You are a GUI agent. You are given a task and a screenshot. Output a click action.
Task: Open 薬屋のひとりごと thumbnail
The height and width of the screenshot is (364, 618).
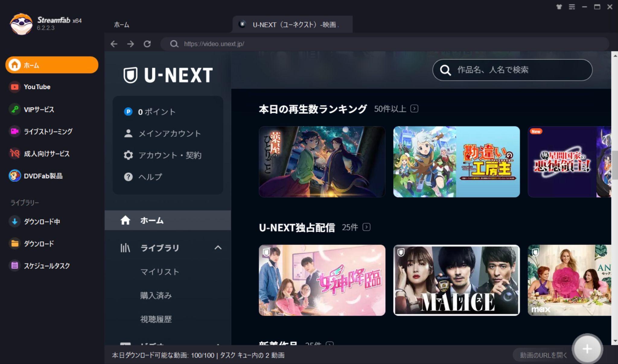point(322,162)
